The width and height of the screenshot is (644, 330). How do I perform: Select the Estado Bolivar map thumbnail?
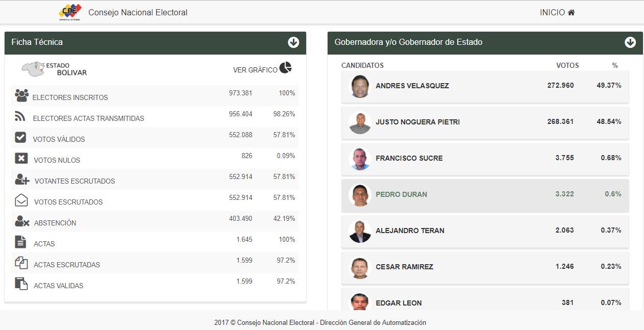(x=54, y=69)
